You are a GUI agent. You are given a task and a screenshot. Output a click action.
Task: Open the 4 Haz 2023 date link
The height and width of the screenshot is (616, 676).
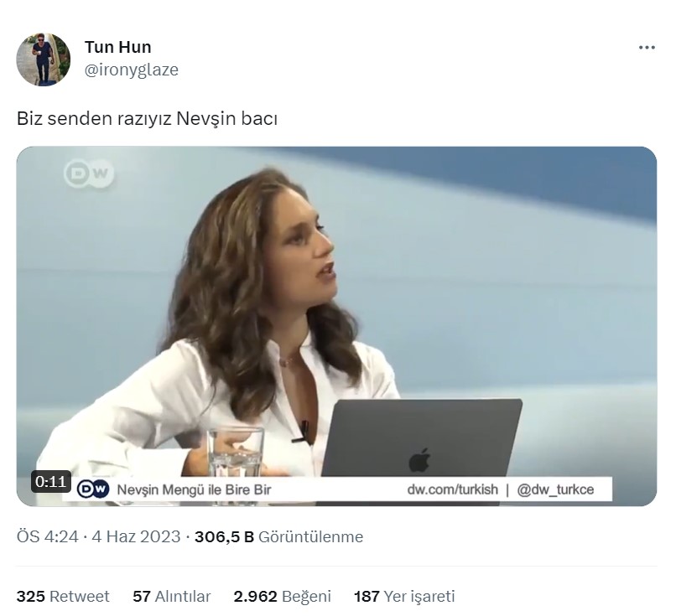(136, 536)
